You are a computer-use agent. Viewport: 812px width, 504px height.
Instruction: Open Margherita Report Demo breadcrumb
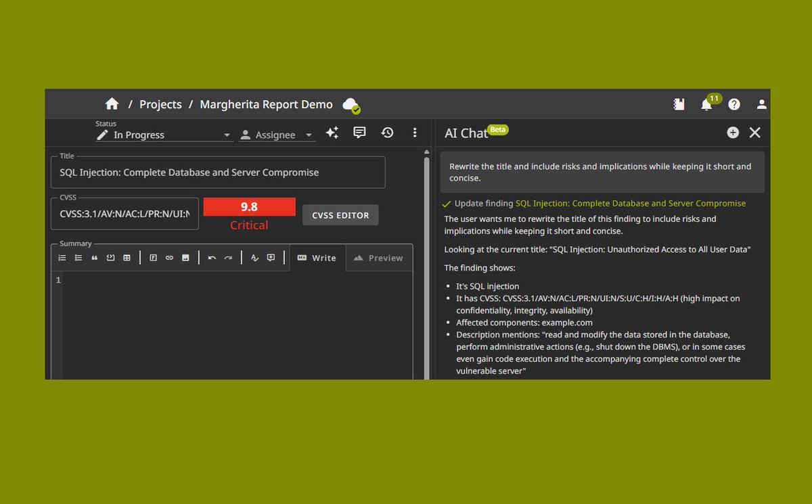(x=266, y=104)
